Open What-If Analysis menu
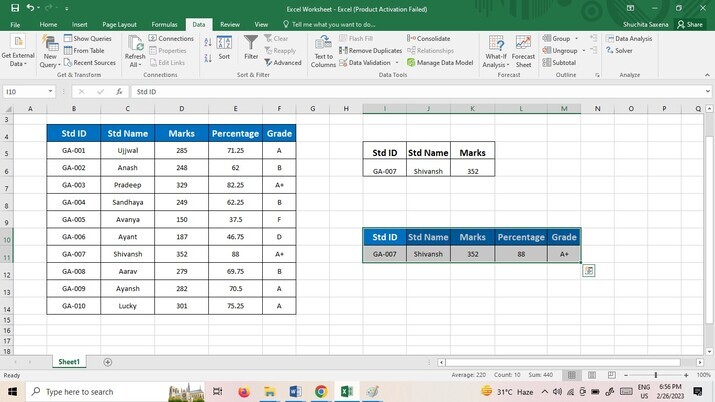Screen dimensions: 715x402 click(496, 51)
